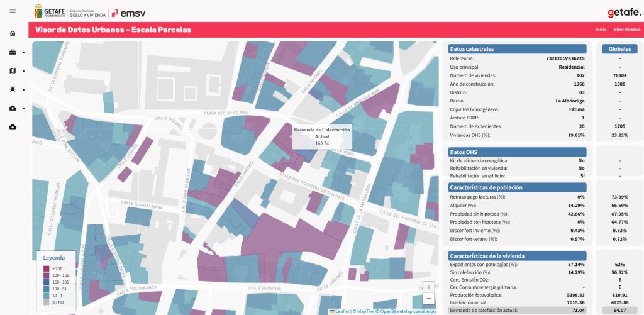This screenshot has width=644, height=315.
Task: Click the MapTiler attribution link
Action: (365, 311)
